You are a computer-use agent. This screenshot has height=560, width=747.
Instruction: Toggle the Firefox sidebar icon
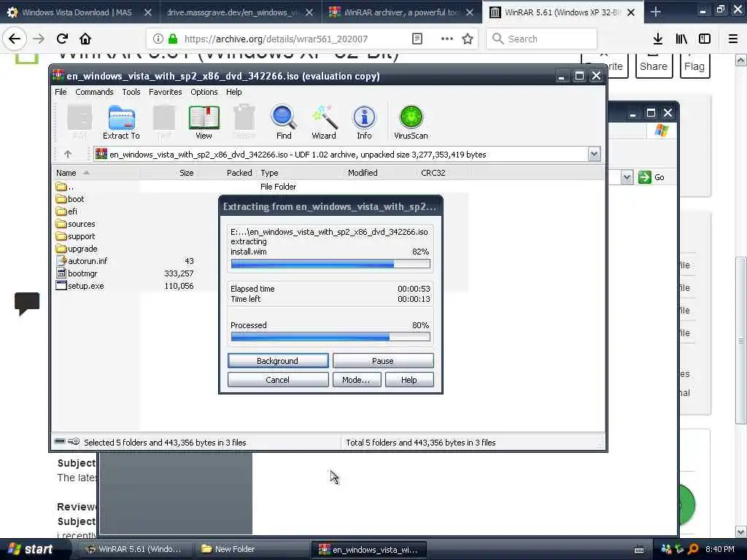coord(705,39)
